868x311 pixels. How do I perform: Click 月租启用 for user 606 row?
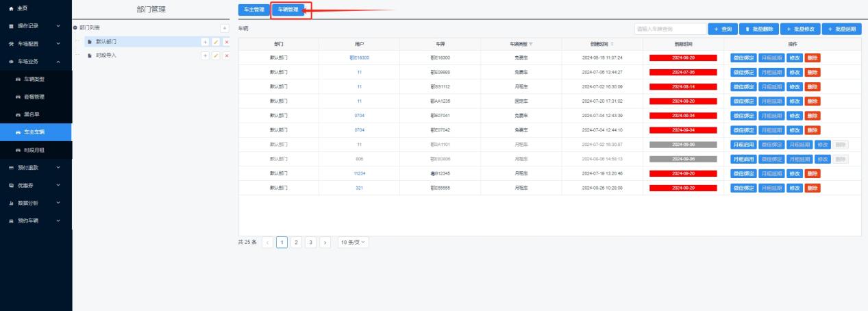[x=743, y=159]
